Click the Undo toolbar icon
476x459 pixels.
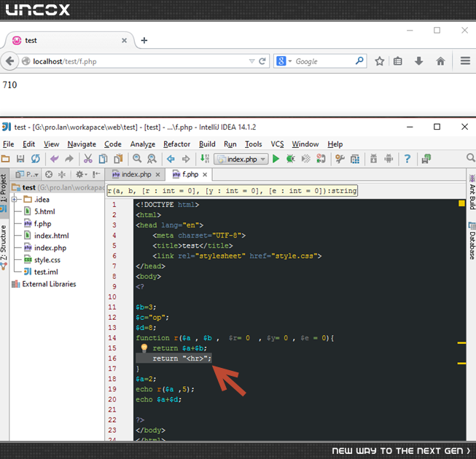[55, 158]
